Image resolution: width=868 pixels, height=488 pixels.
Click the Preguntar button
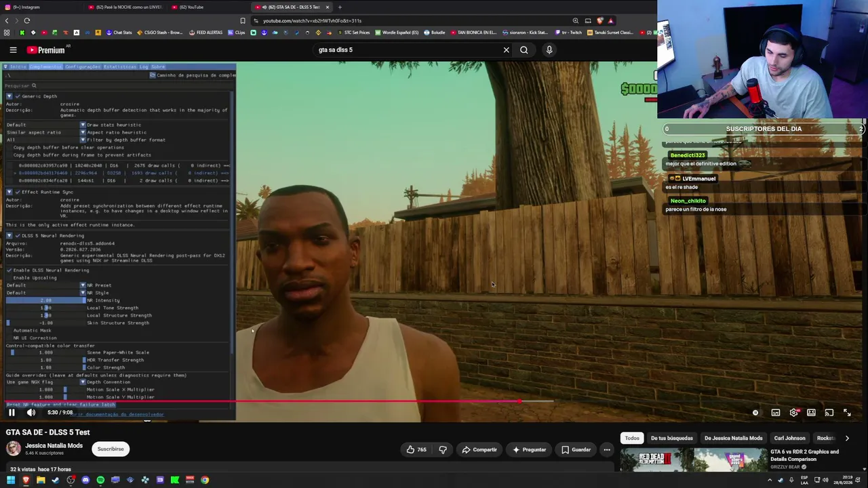click(x=530, y=449)
